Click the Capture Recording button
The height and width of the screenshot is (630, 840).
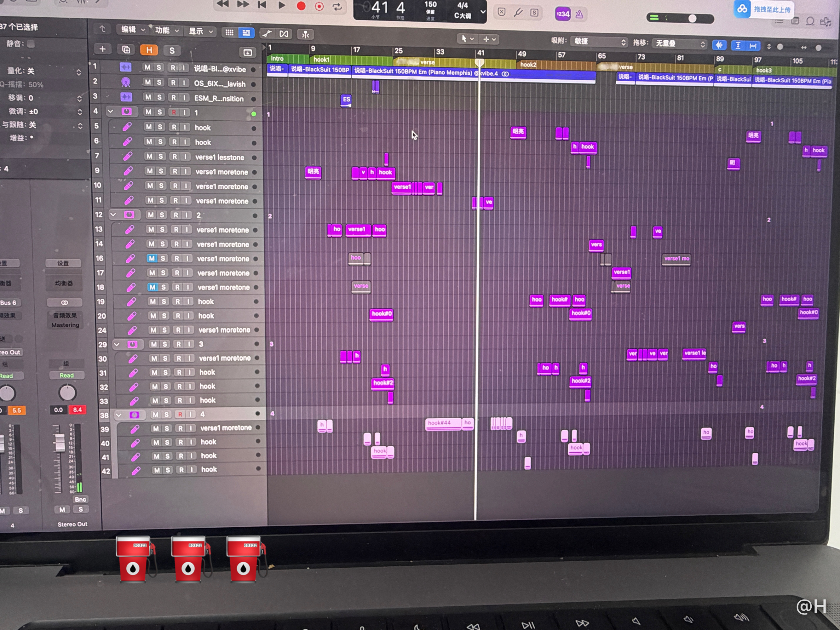(x=319, y=6)
